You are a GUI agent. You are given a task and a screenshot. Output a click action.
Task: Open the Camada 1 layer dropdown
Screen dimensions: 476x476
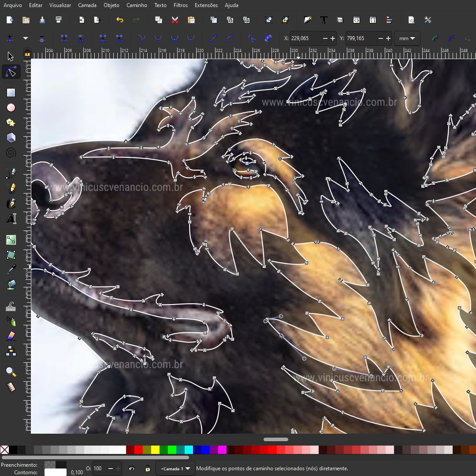[x=175, y=469]
